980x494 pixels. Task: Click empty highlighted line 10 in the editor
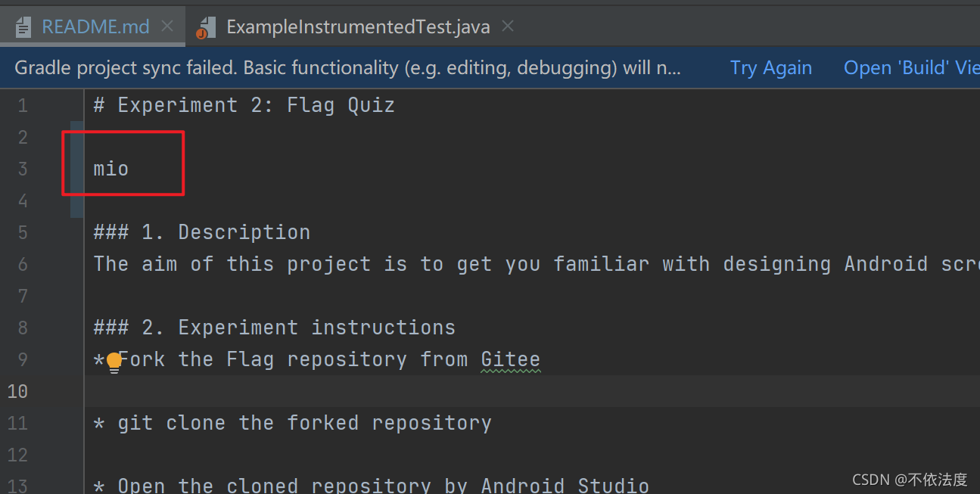coord(533,391)
